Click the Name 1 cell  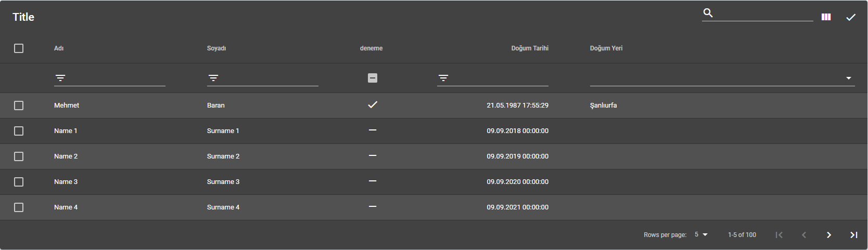tap(66, 131)
